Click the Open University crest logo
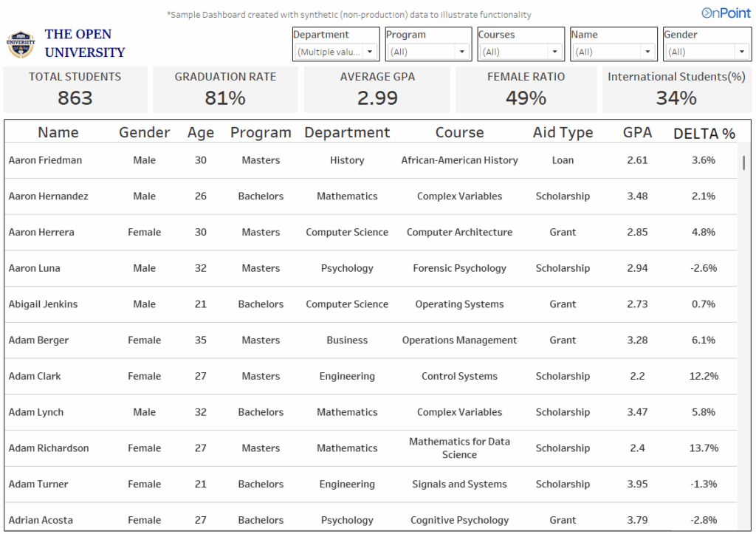This screenshot has height=534, width=756. [x=21, y=44]
